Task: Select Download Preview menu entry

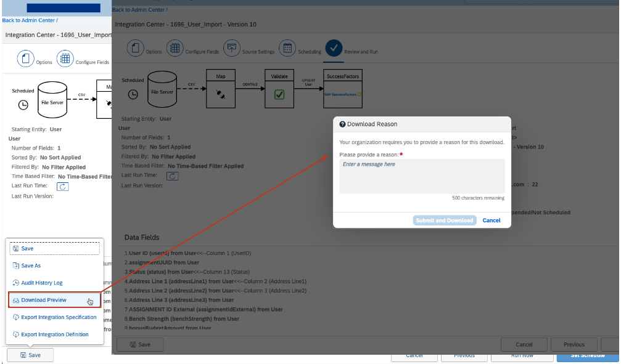Action: pyautogui.click(x=55, y=300)
